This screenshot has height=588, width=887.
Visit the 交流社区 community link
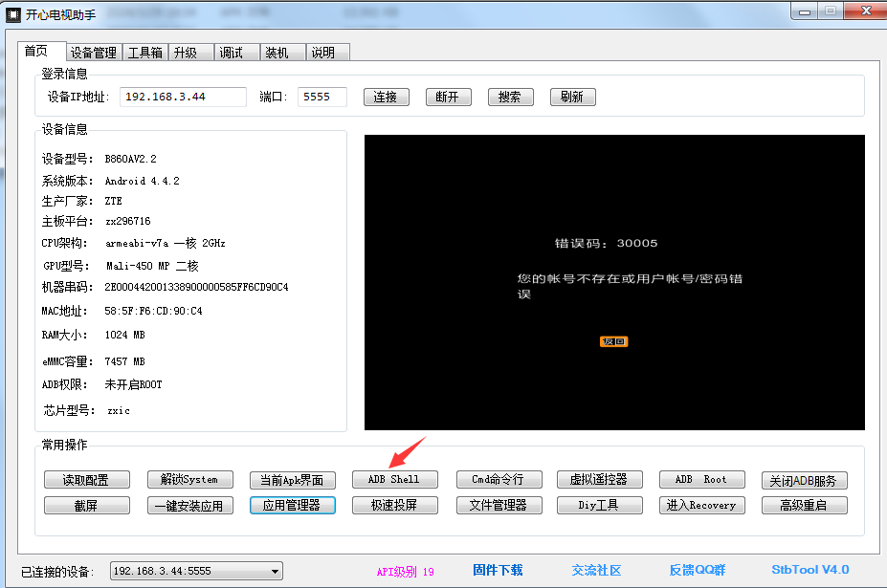point(596,570)
